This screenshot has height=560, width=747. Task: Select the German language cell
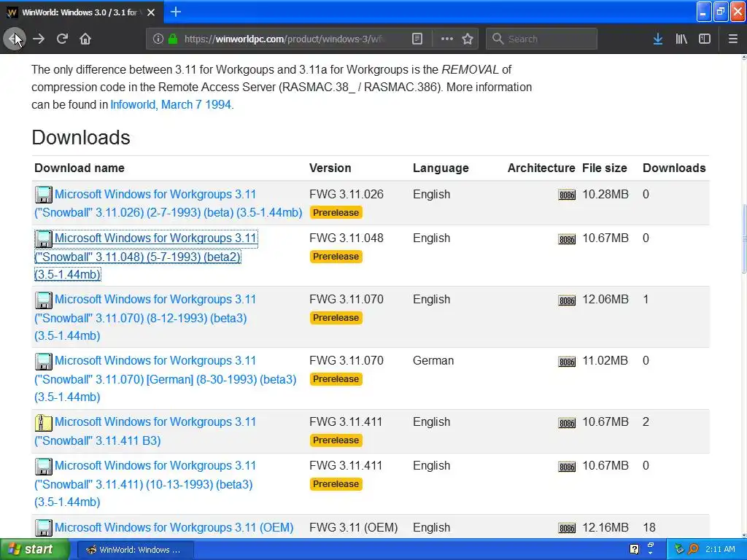[433, 360]
